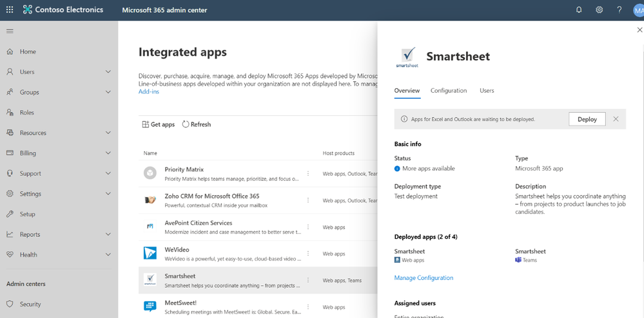Viewport: 644px width, 318px height.
Task: Switch to the Configuration tab
Action: 449,91
